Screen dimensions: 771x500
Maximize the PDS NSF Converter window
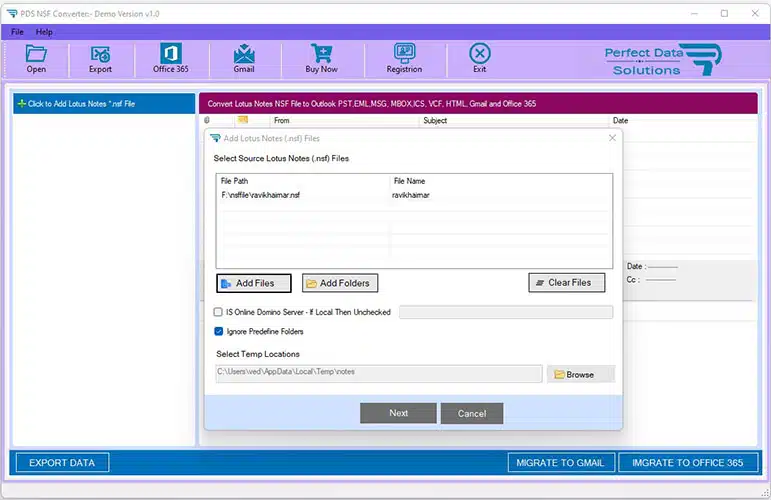724,13
